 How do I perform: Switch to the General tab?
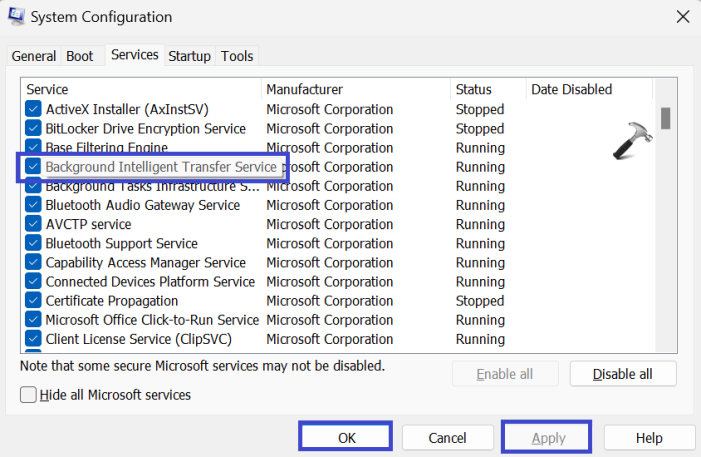[33, 56]
